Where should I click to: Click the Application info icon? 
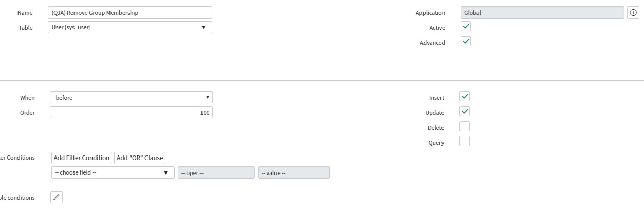click(633, 13)
